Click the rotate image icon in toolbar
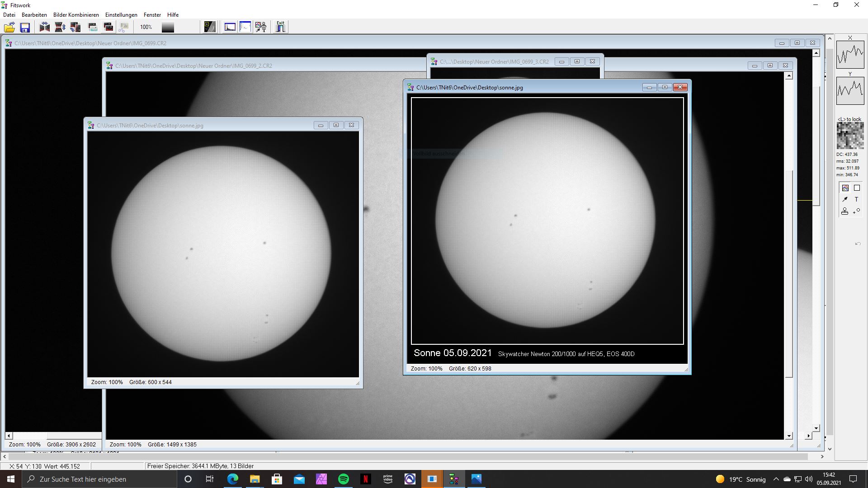Viewport: 868px width, 488px height. pyautogui.click(x=75, y=28)
